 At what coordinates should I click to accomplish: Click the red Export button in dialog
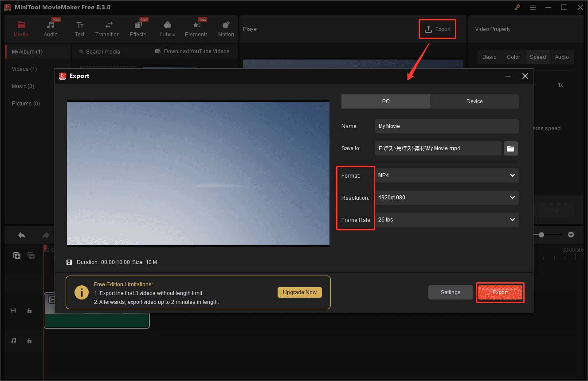pyautogui.click(x=500, y=292)
